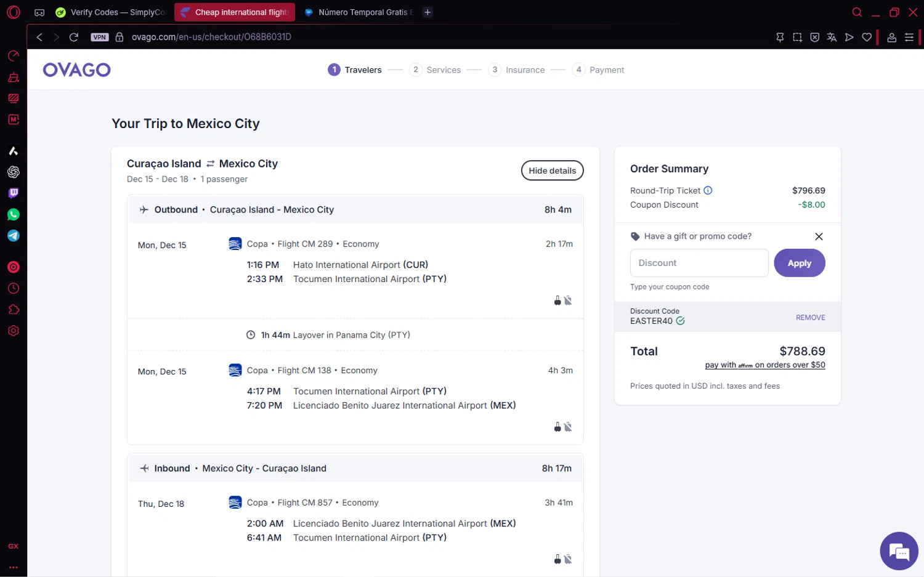
Task: Open the Opera menu logo
Action: 14,12
